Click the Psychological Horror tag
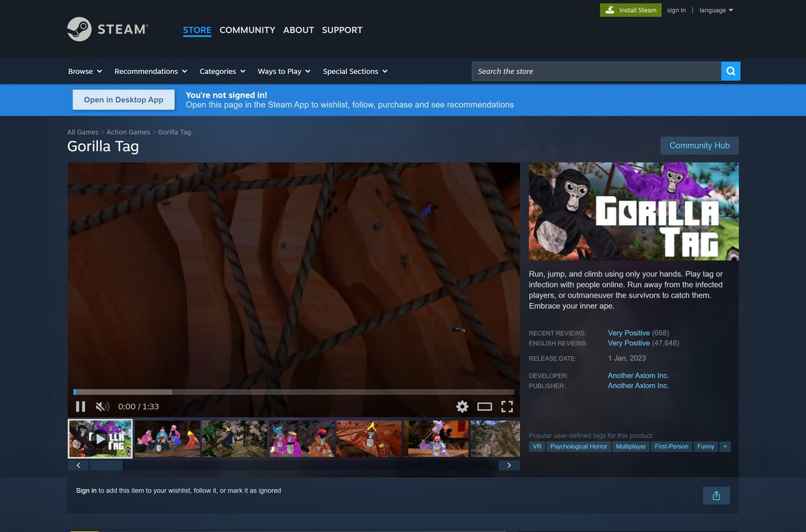The width and height of the screenshot is (806, 532). pyautogui.click(x=578, y=446)
